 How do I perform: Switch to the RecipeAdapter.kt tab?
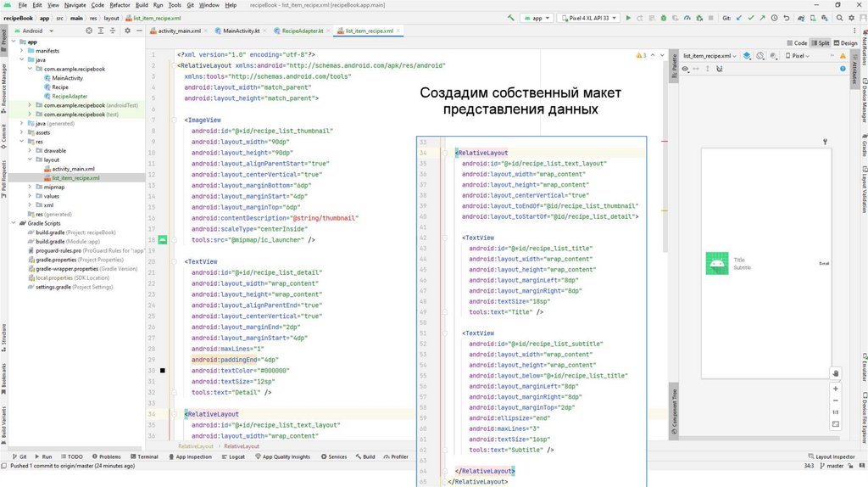pos(303,31)
